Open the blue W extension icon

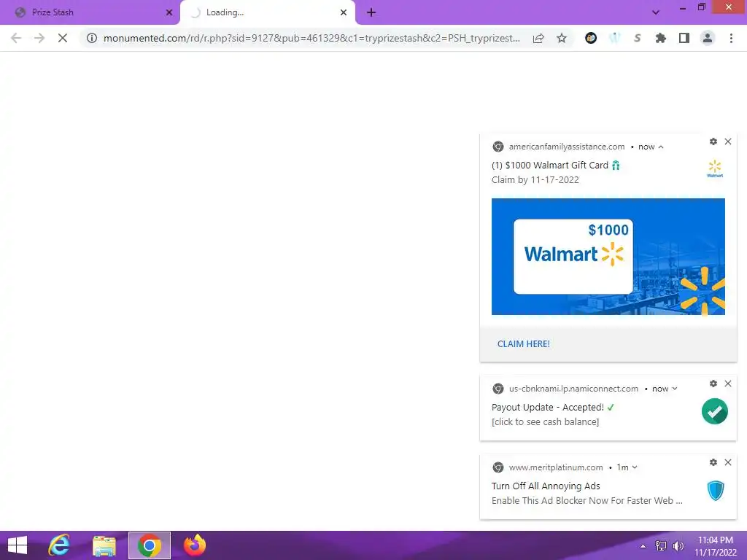(614, 38)
